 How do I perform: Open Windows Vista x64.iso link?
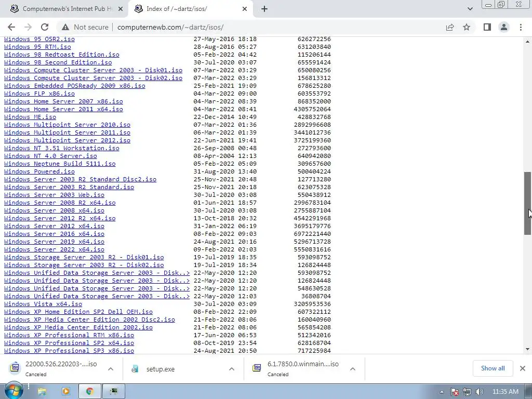43,304
